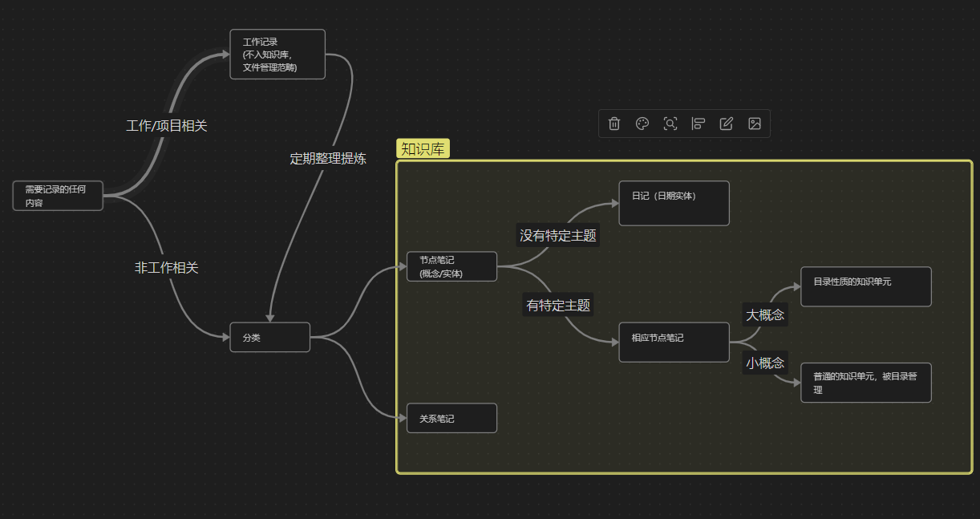Image resolution: width=980 pixels, height=519 pixels.
Task: Click the trash icon to delete the selection
Action: tap(614, 124)
